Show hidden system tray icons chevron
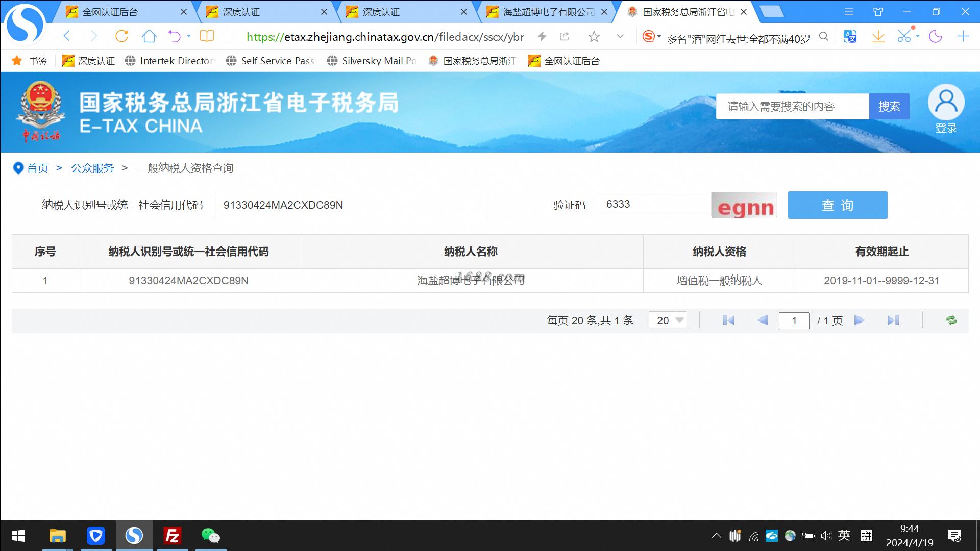This screenshot has width=980, height=551. pyautogui.click(x=717, y=536)
